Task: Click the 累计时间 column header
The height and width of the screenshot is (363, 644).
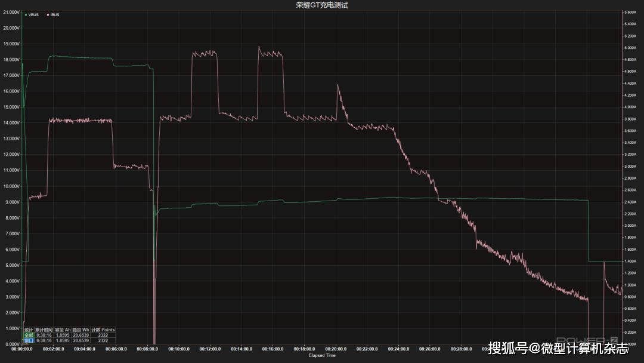Action: coord(44,330)
